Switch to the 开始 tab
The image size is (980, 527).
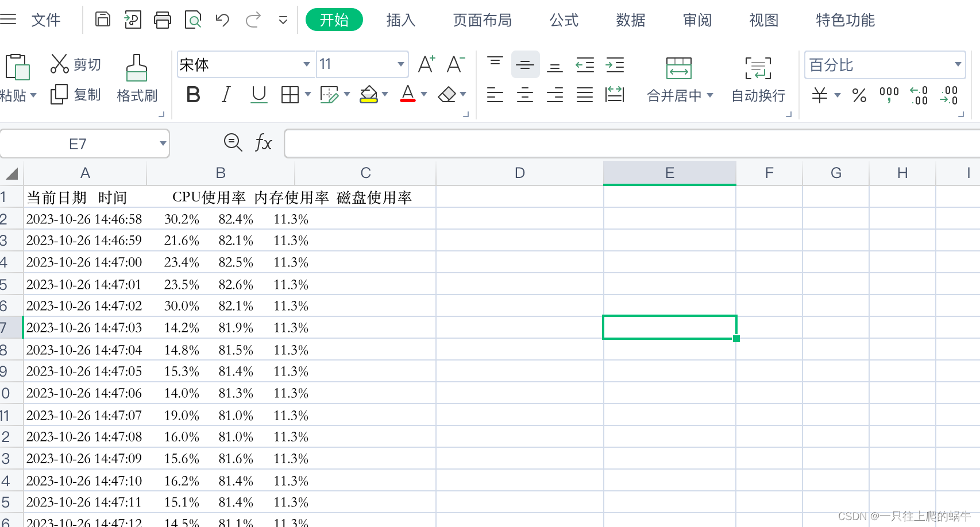pos(334,20)
